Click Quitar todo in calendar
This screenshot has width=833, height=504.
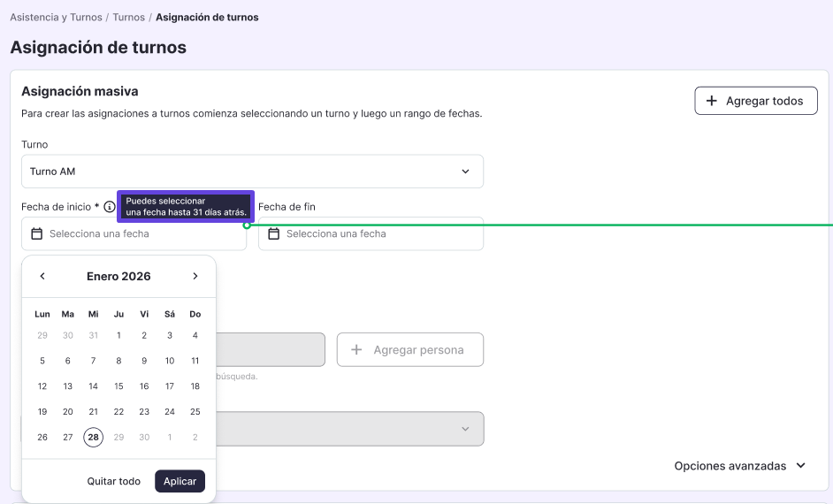coord(114,481)
